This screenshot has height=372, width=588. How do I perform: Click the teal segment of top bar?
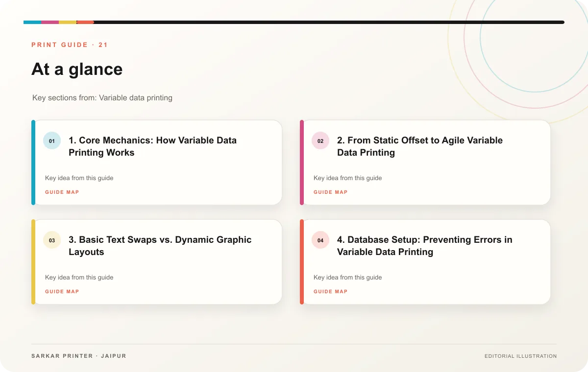[32, 22]
